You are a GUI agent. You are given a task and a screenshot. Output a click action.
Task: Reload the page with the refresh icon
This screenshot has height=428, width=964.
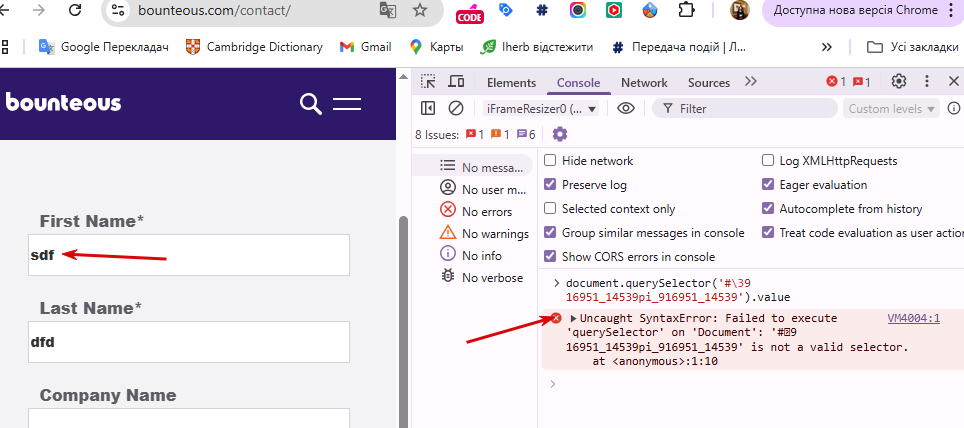(x=75, y=10)
